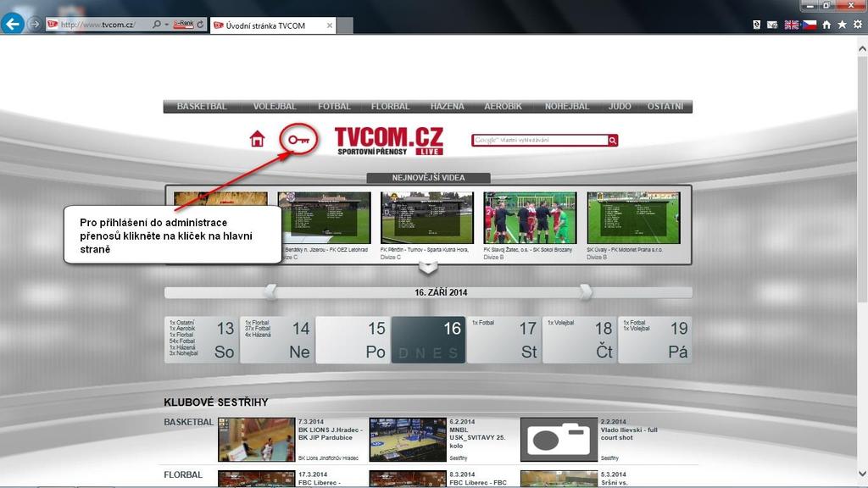This screenshot has height=488, width=868.
Task: Click the Google custom search field
Action: [540, 140]
